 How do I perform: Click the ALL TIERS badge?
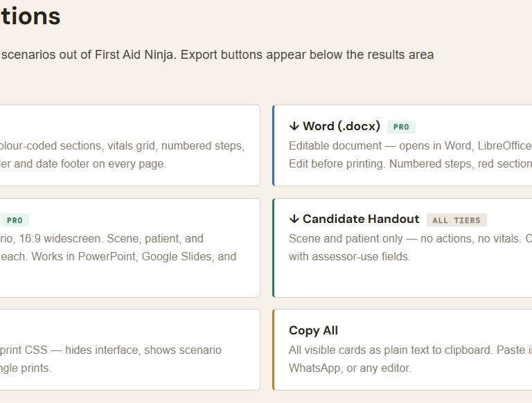(x=456, y=220)
